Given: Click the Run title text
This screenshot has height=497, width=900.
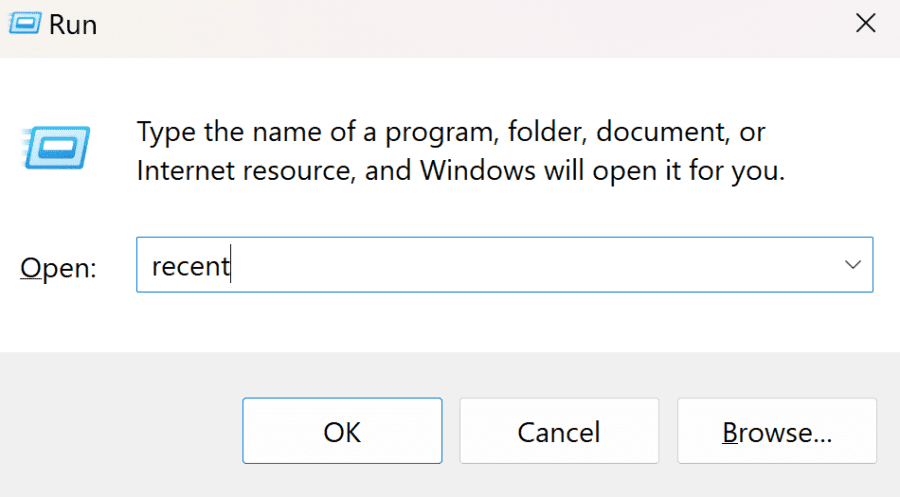Looking at the screenshot, I should pyautogui.click(x=73, y=25).
